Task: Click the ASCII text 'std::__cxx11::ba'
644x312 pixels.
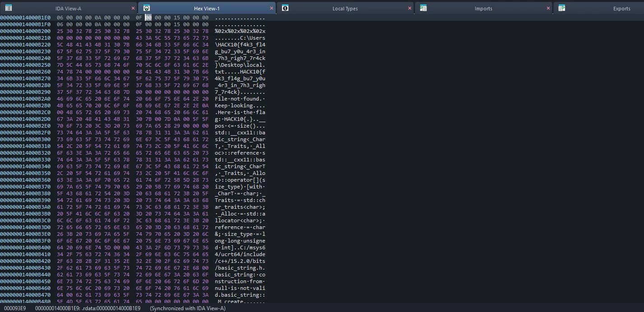Action: coord(240,133)
